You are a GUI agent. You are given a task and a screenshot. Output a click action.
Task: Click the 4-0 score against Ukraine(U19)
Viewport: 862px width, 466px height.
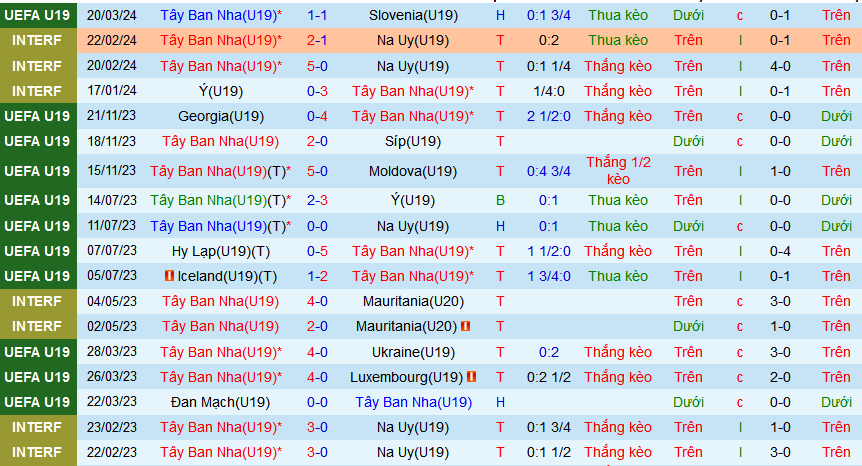pyautogui.click(x=317, y=352)
